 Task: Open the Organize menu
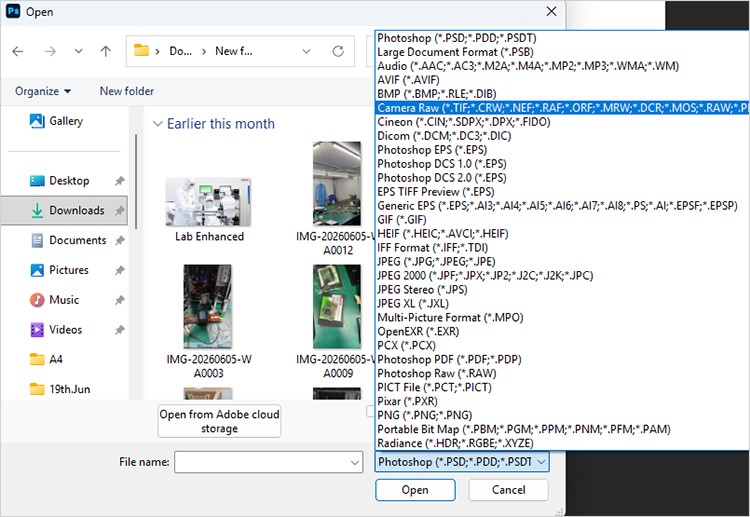tap(43, 91)
